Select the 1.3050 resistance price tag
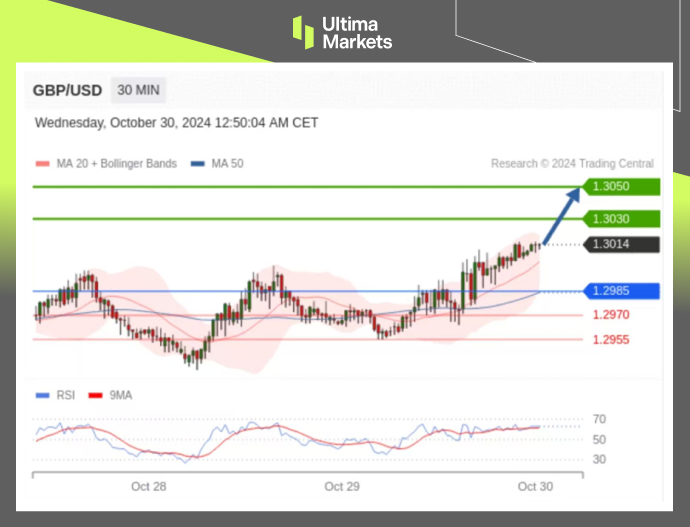690x527 pixels. tap(621, 187)
